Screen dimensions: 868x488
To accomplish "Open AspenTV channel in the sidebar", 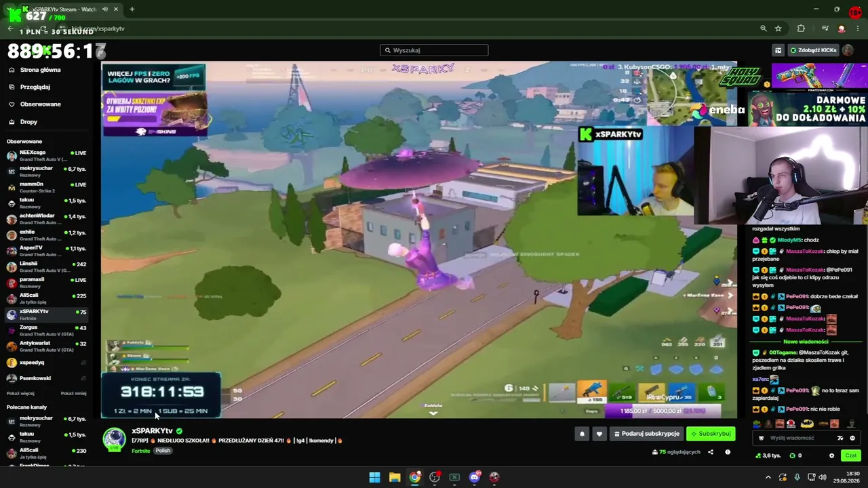I will (x=46, y=250).
